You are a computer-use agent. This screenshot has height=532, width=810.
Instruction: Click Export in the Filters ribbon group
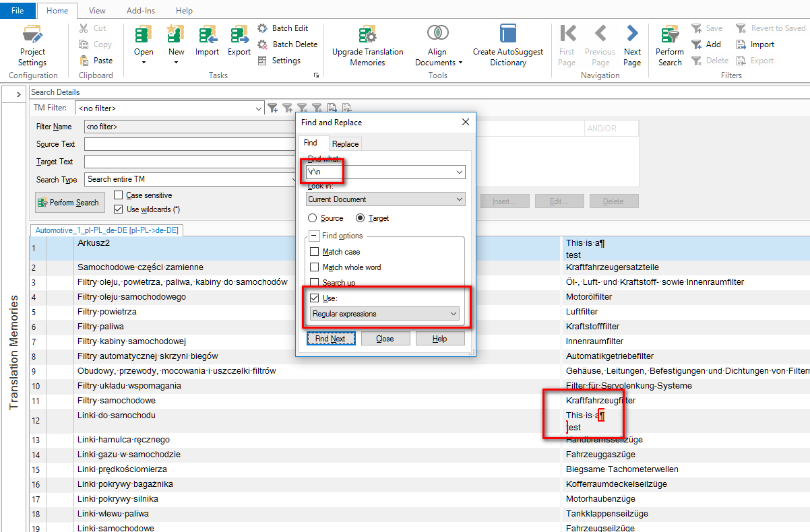coord(755,61)
